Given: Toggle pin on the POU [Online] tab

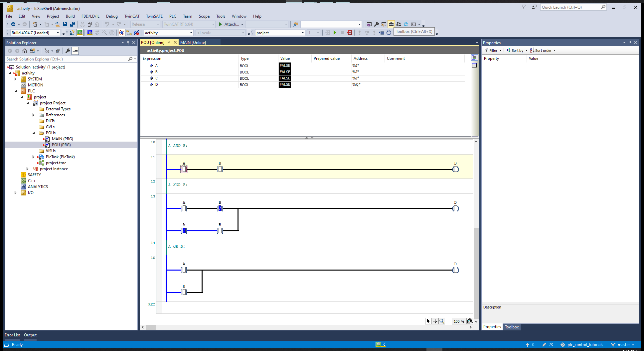Looking at the screenshot, I should 169,43.
